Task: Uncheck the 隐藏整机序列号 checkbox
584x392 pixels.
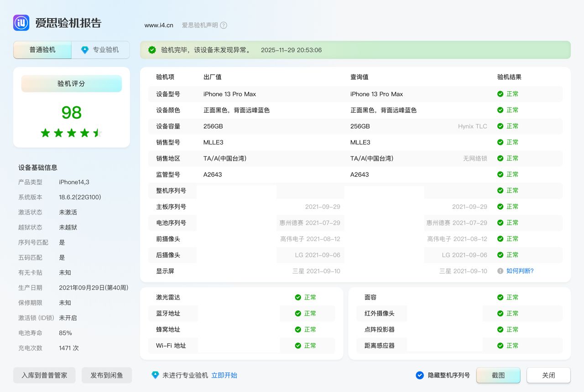Action: coord(420,376)
